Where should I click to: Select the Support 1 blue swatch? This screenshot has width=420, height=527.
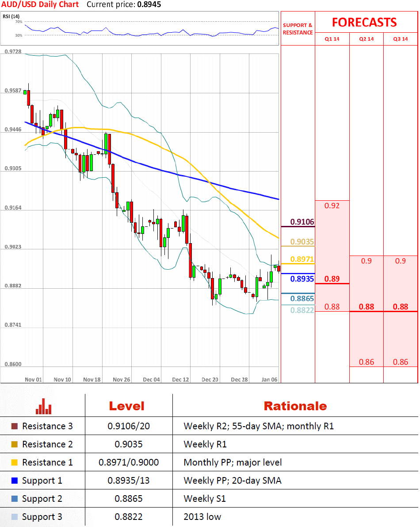[15, 481]
